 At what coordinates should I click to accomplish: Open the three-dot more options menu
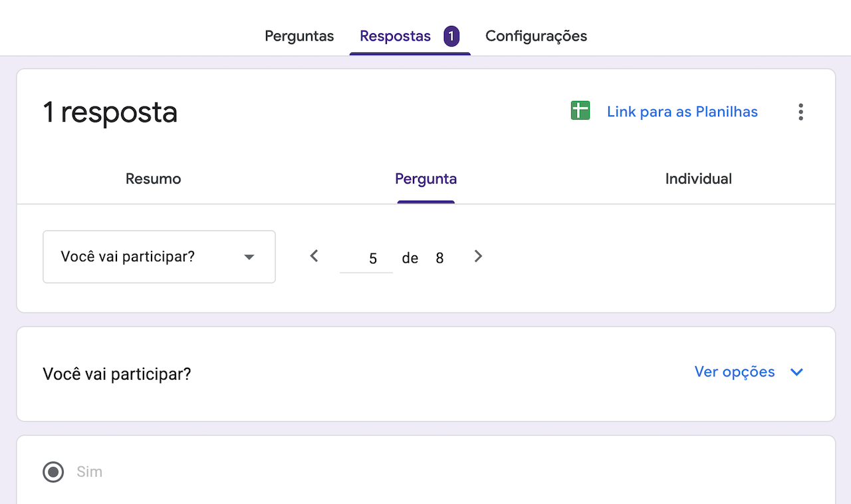[800, 112]
